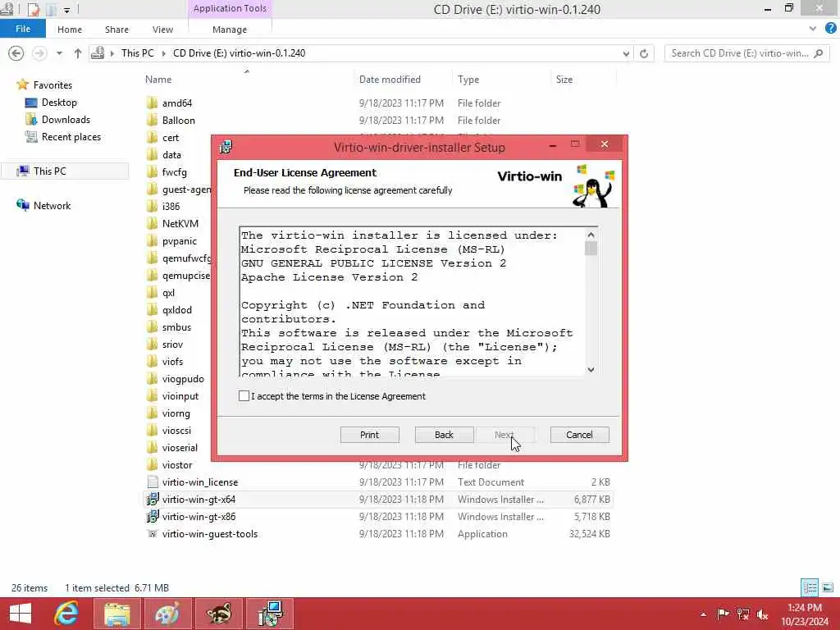
Task: Click the raccoon app on taskbar
Action: pos(218,614)
